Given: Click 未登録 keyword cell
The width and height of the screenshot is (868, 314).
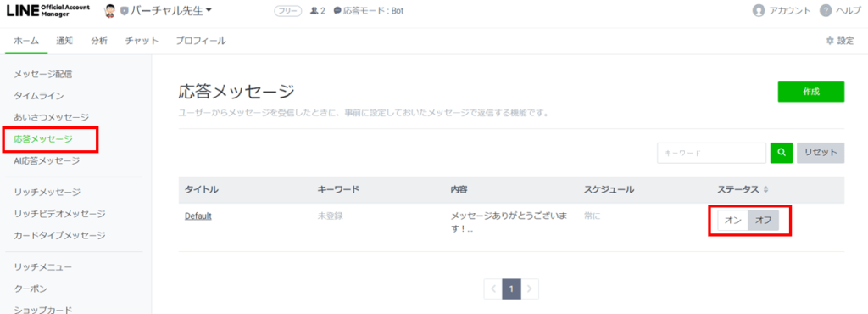Looking at the screenshot, I should [x=331, y=216].
